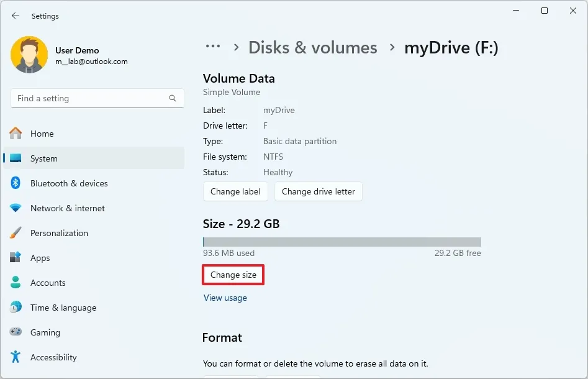Click the highlighted Change size button

tap(233, 275)
